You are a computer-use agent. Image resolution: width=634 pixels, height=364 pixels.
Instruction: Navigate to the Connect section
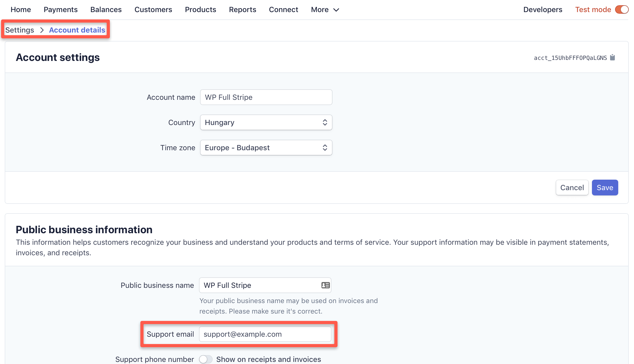pyautogui.click(x=283, y=9)
